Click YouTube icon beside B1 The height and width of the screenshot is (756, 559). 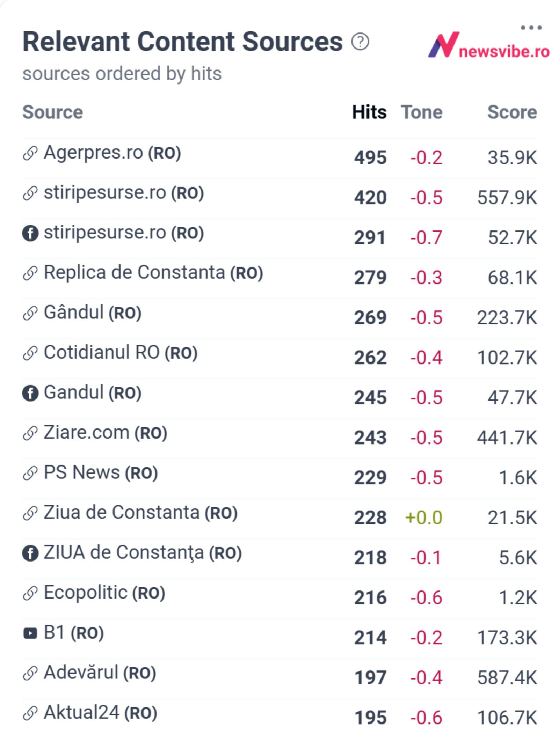tap(30, 633)
